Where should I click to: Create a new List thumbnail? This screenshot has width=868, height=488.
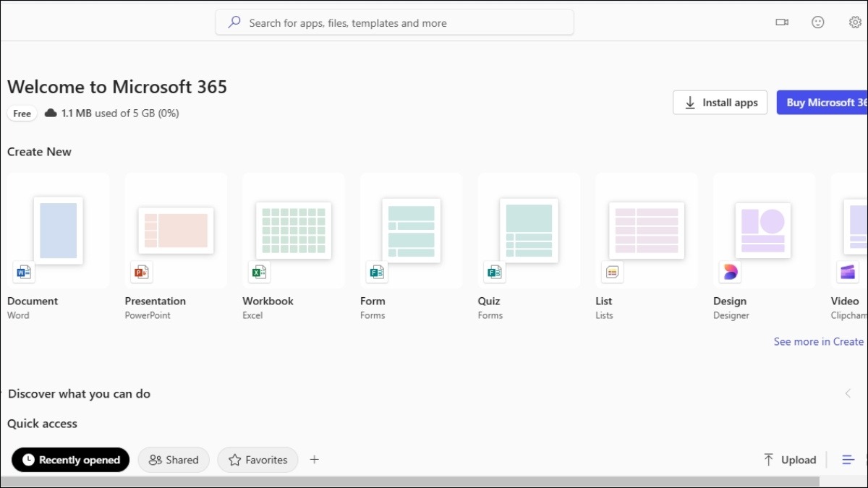tap(647, 231)
